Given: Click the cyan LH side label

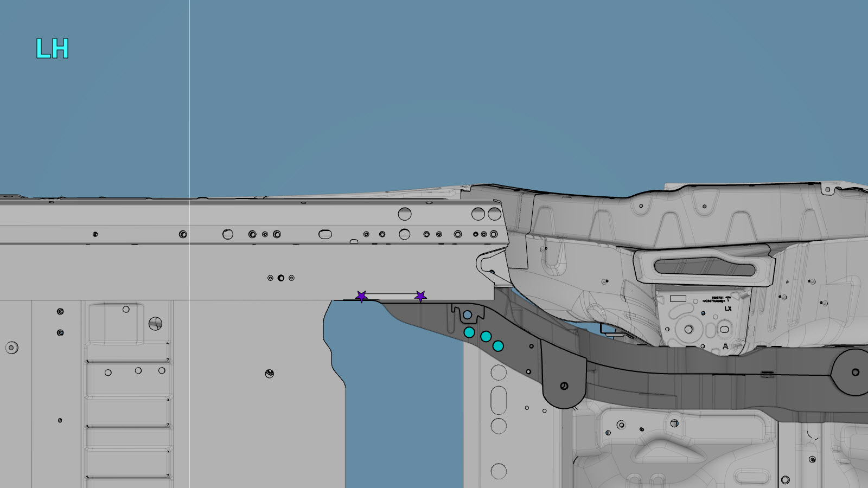Looking at the screenshot, I should point(52,49).
